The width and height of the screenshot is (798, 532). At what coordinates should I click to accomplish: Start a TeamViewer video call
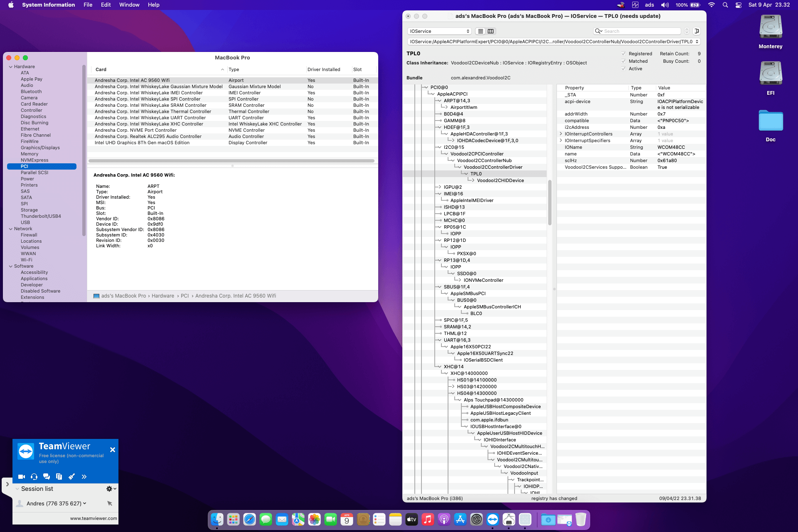click(x=22, y=477)
